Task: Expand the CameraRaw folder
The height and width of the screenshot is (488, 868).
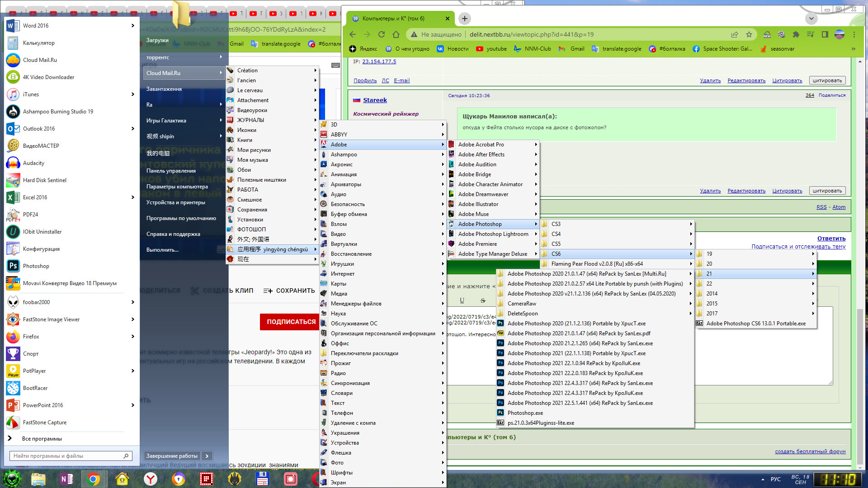Action: pyautogui.click(x=595, y=304)
